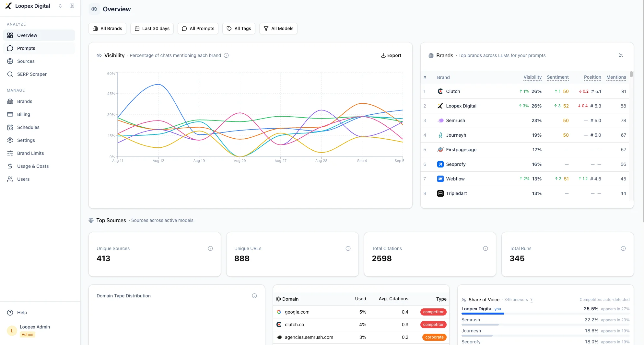Open Brands panel filter settings icon
Screen dimensions: 644x345
[621, 55]
